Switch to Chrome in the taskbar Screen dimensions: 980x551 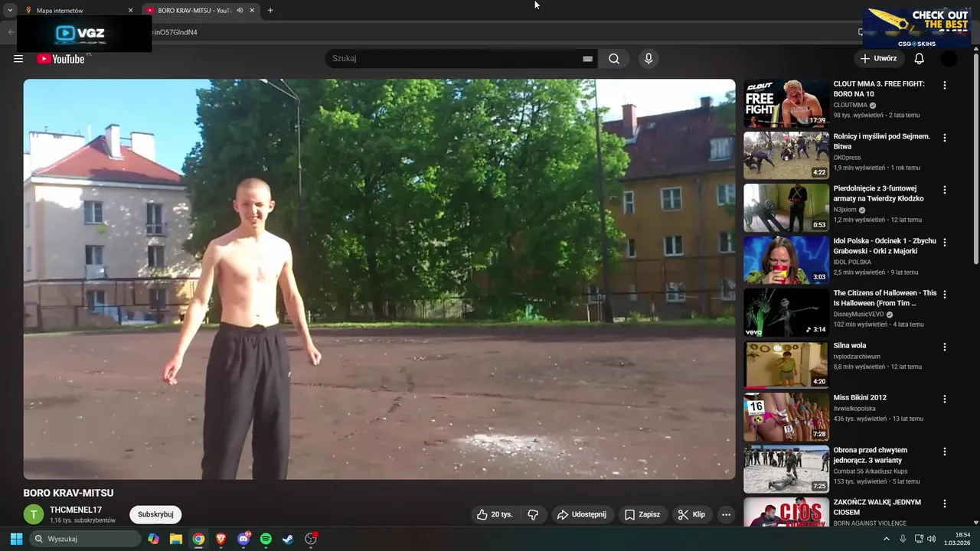(198, 539)
